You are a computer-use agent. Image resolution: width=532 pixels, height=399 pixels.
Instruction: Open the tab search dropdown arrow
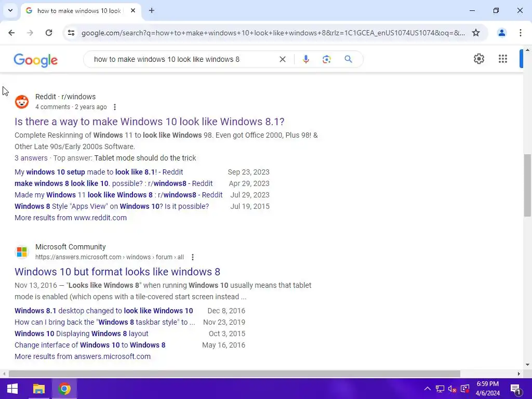(x=10, y=10)
